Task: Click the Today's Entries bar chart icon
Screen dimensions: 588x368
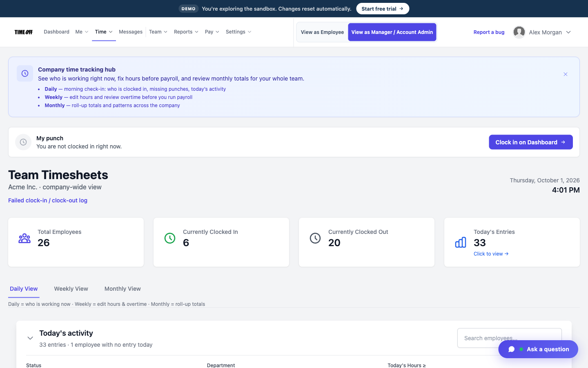Action: pyautogui.click(x=461, y=242)
